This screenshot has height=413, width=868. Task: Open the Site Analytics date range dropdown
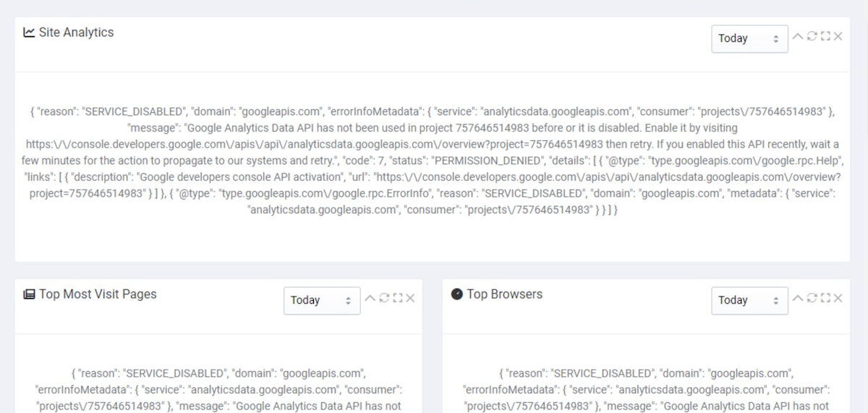click(749, 38)
